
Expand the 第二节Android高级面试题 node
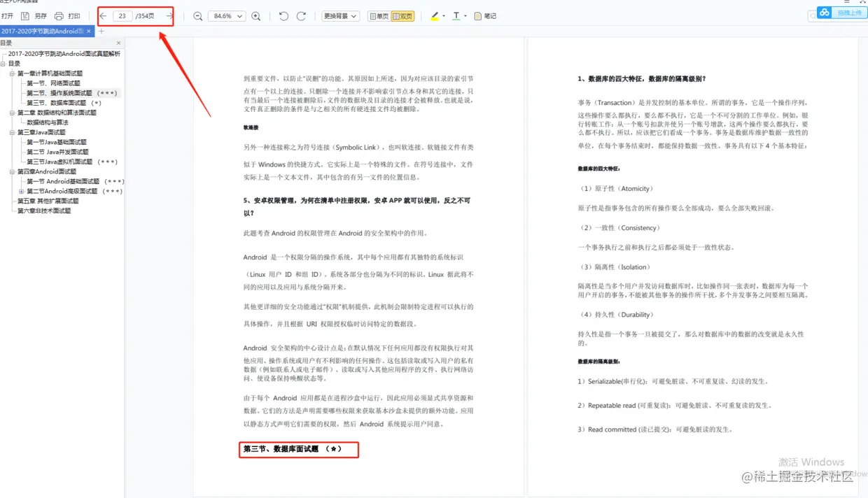[x=21, y=191]
